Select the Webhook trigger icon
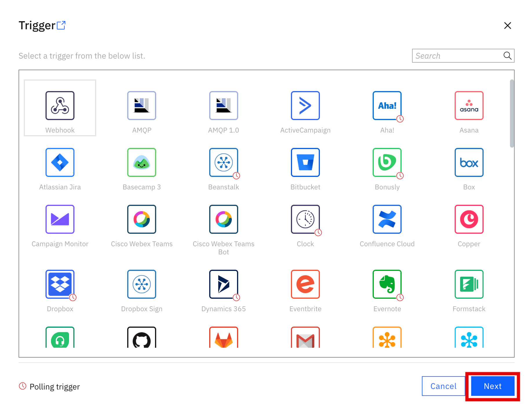Viewport: 532px width, 413px height. (x=60, y=106)
